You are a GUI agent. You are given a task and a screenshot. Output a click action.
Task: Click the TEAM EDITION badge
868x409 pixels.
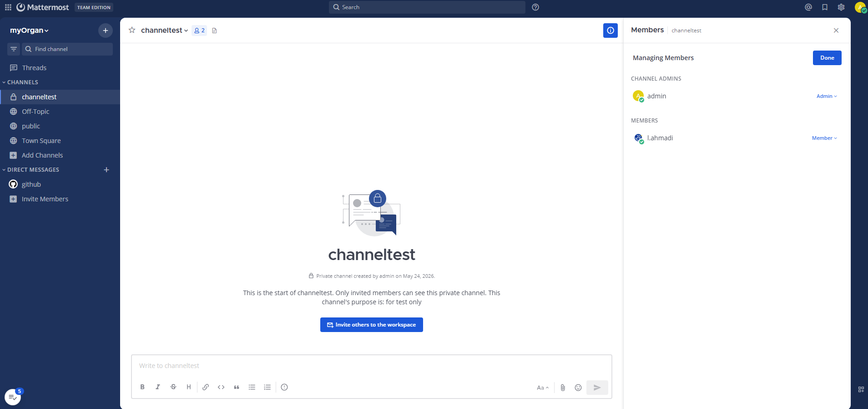point(94,7)
